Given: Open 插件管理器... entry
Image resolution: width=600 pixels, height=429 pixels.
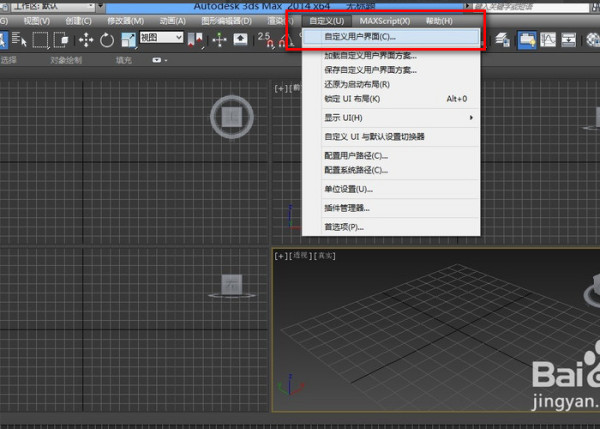Looking at the screenshot, I should pyautogui.click(x=391, y=208).
